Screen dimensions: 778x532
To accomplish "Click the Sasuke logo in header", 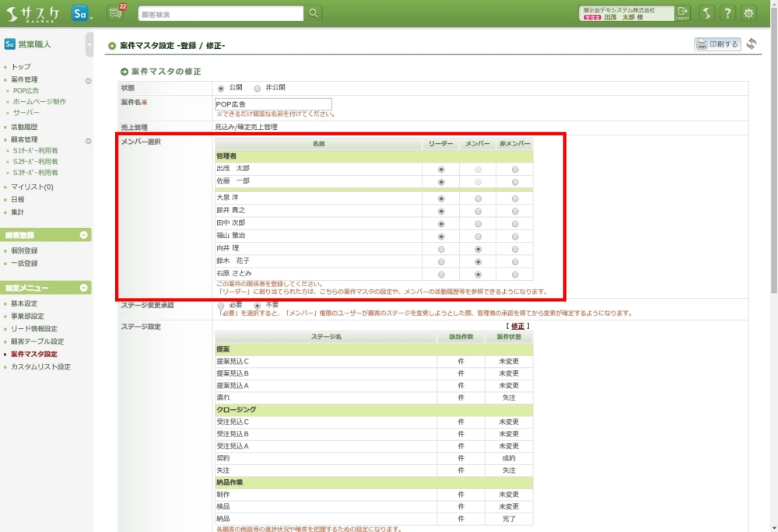I will click(x=33, y=13).
